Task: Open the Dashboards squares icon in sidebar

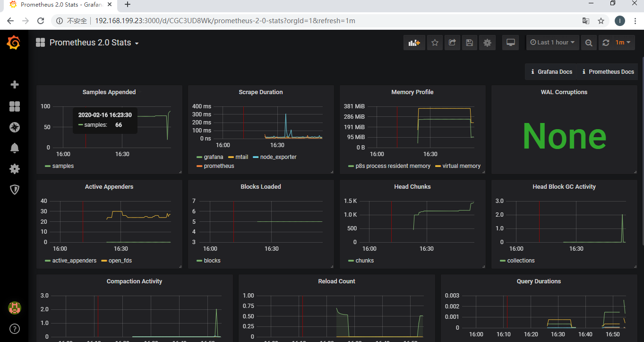Action: [x=15, y=106]
